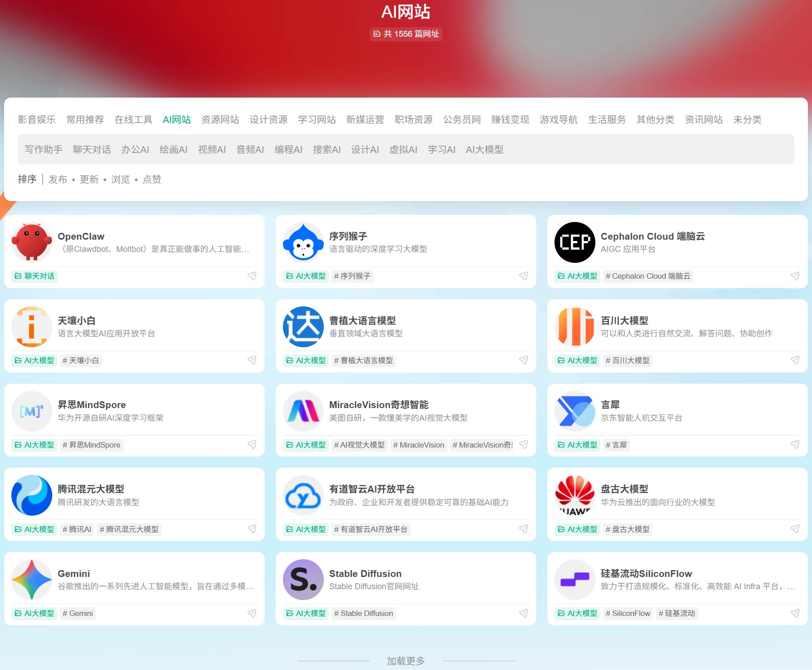This screenshot has height=670, width=812.
Task: Click the 昇思MindSpore logo
Action: (31, 411)
